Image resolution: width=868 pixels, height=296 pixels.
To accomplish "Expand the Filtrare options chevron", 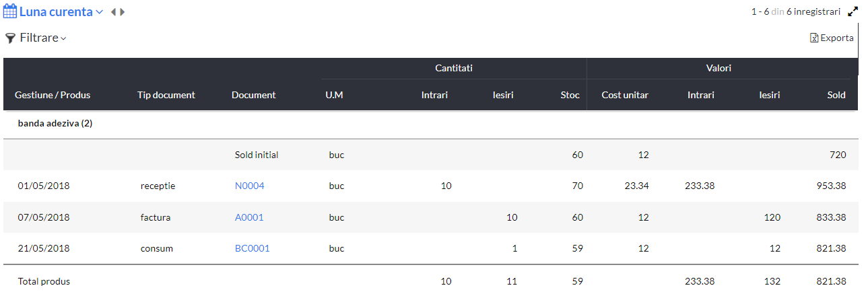I will point(63,39).
